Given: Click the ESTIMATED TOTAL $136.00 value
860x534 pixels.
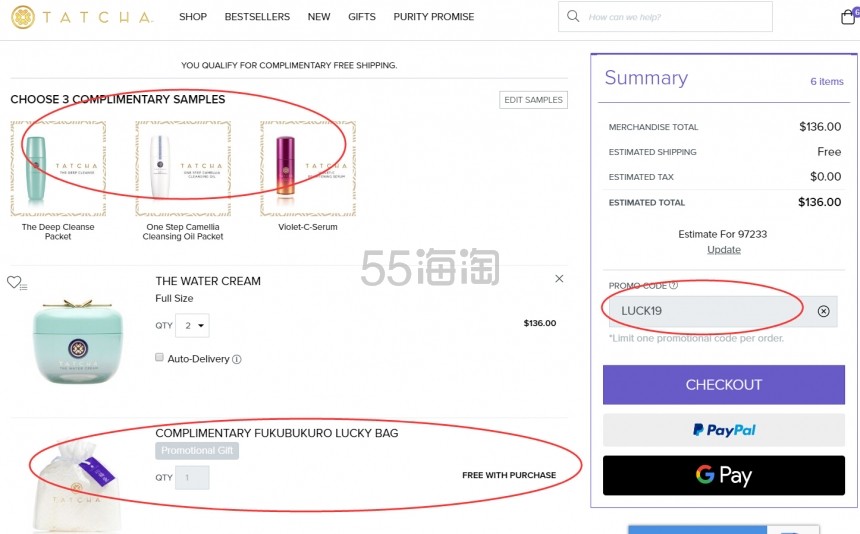Looking at the screenshot, I should (819, 202).
